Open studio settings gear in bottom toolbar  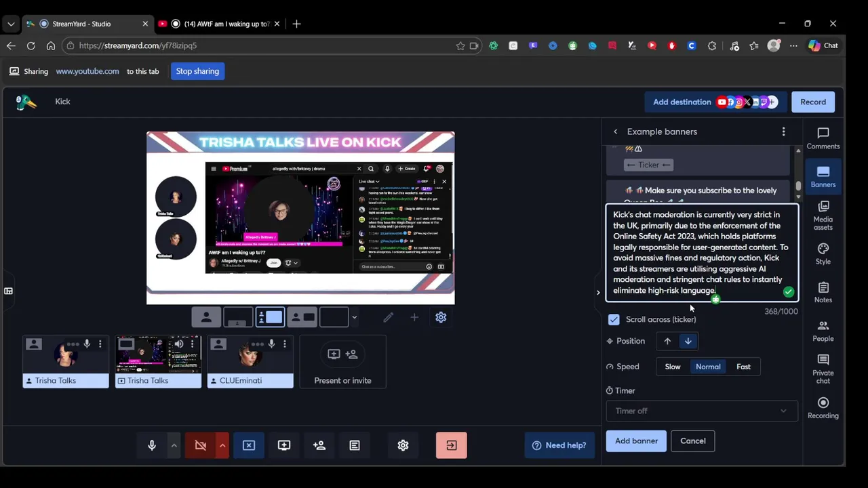(x=403, y=445)
